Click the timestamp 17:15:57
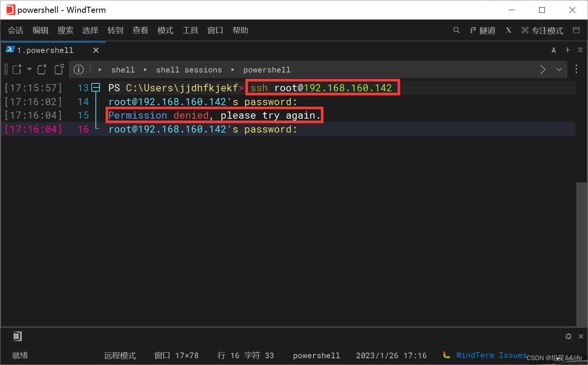This screenshot has width=588, height=365. [x=33, y=88]
